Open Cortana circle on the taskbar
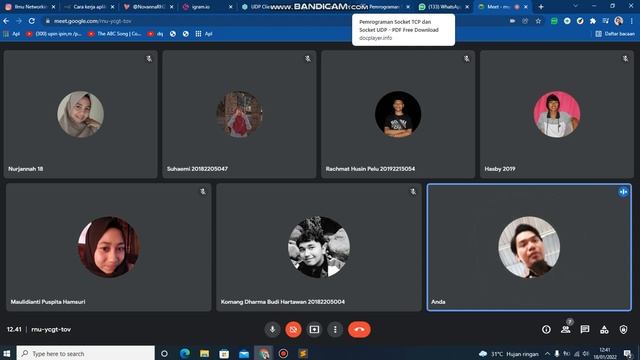640x360 pixels. pyautogui.click(x=164, y=353)
